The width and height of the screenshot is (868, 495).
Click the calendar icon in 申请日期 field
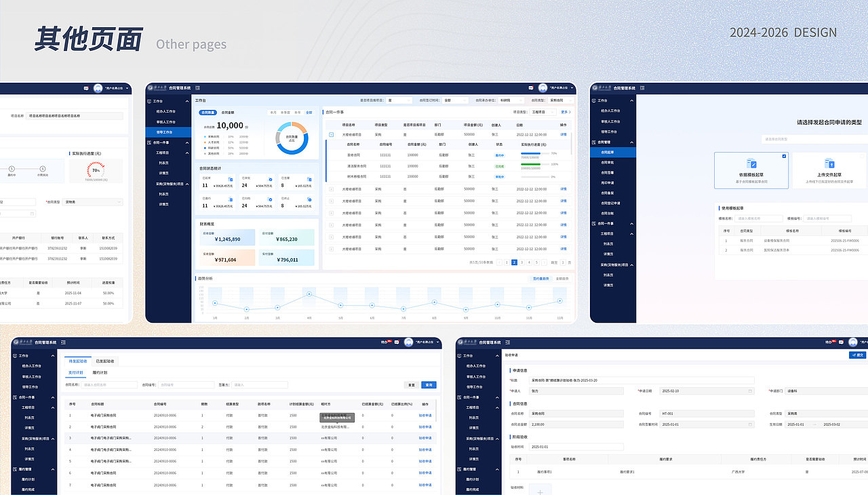coord(750,391)
